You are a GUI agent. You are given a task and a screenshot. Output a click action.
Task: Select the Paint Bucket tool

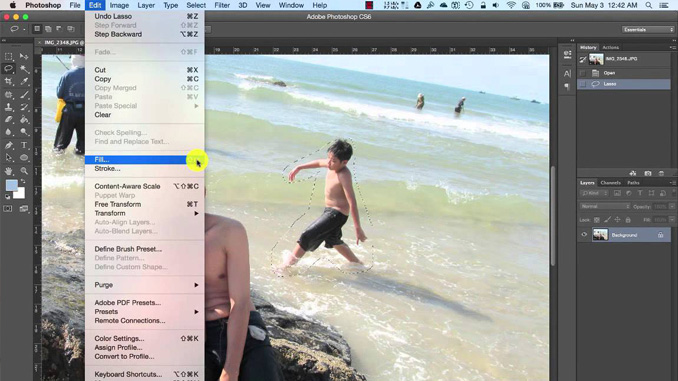click(24, 120)
